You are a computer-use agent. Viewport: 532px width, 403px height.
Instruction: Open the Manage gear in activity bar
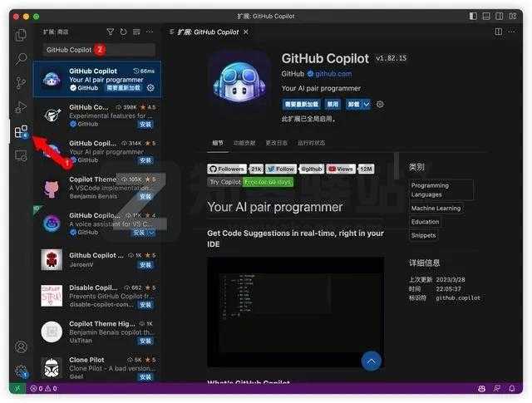point(21,371)
